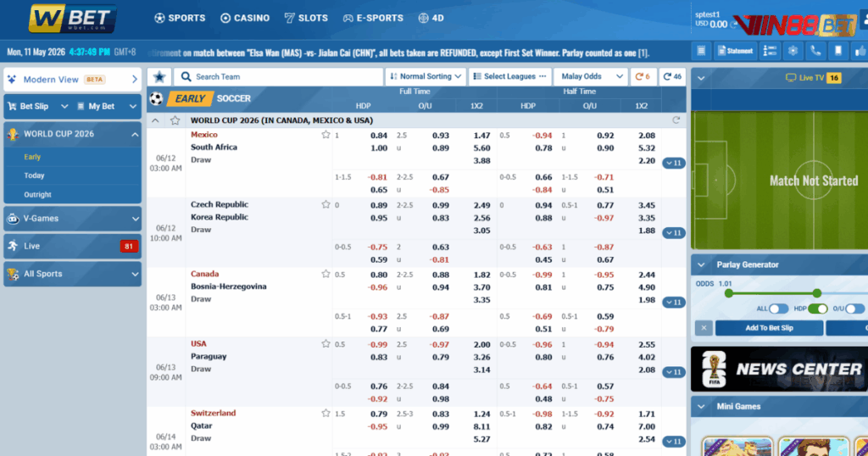Open the Live TV link
This screenshot has width=868, height=456.
(813, 78)
